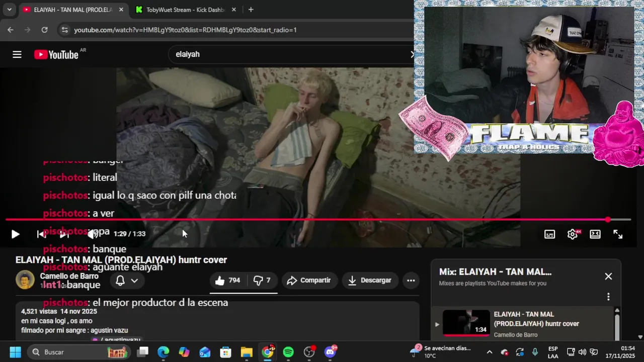
Task: Open the subscription notification bell dropdown
Action: pyautogui.click(x=127, y=281)
